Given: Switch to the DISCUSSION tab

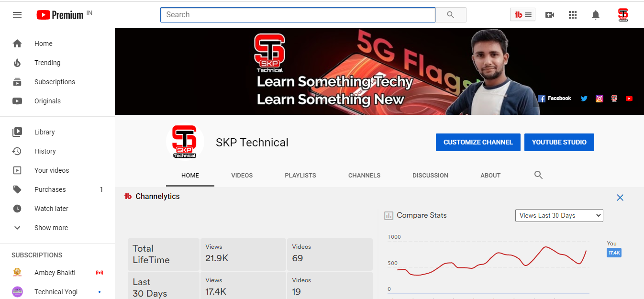Looking at the screenshot, I should [431, 176].
